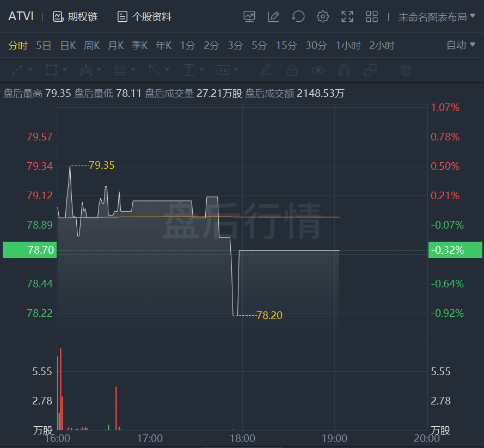Viewport: 484px width, 448px height.
Task: Click the edit drawing pencil icon in header
Action: click(273, 17)
